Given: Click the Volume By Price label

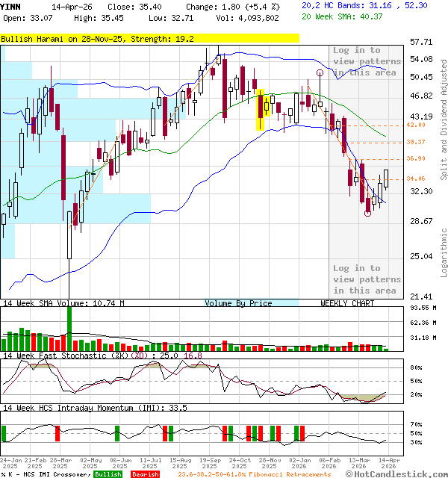Looking at the screenshot, I should coord(239,303).
